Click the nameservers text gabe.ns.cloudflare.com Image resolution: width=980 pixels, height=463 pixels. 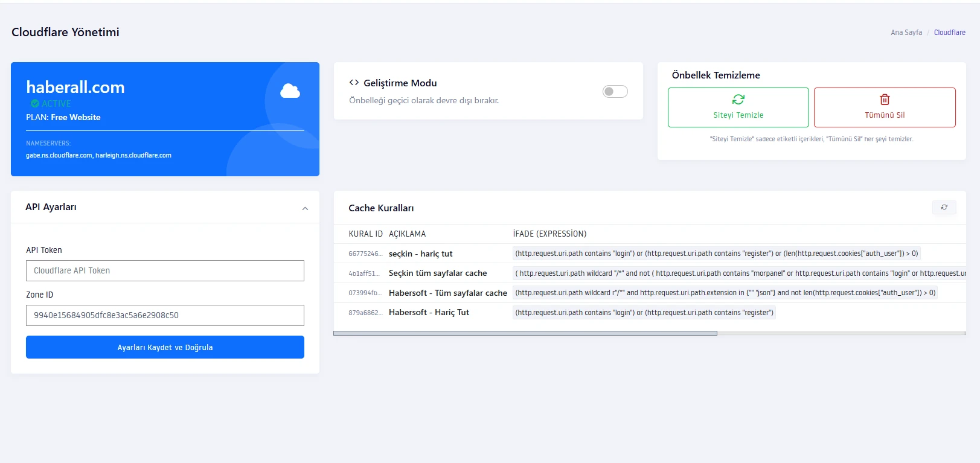point(59,155)
